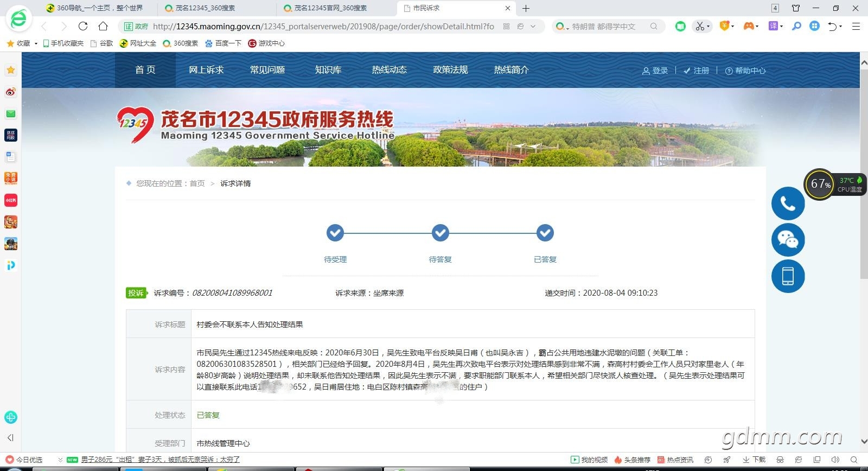This screenshot has height=471, width=868.
Task: Click the 登录 login link
Action: pos(655,71)
